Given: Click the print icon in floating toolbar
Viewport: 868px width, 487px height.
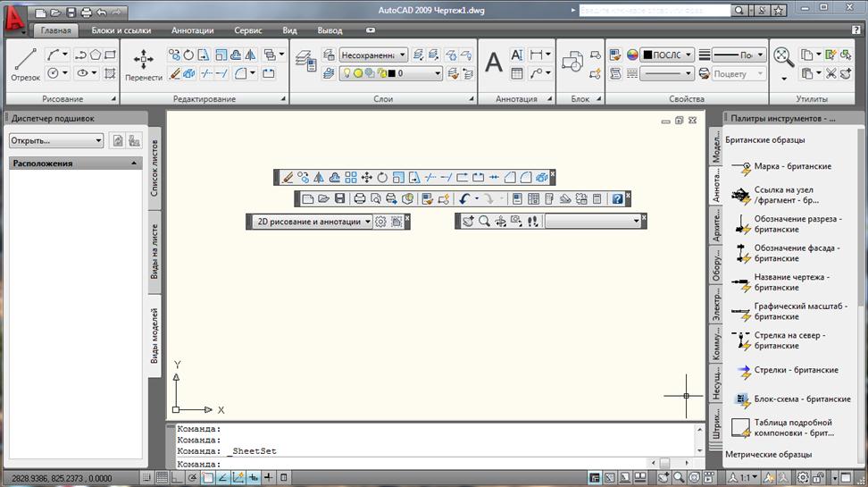Looking at the screenshot, I should [359, 198].
